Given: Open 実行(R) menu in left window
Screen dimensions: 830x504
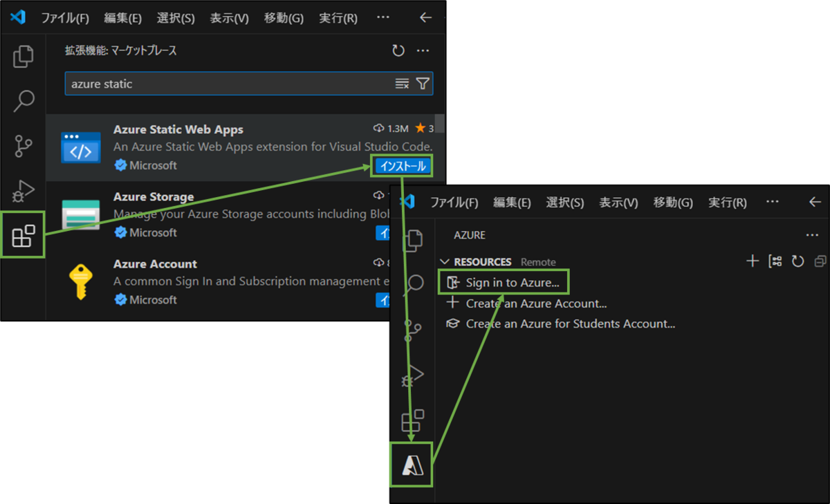Looking at the screenshot, I should [x=338, y=18].
